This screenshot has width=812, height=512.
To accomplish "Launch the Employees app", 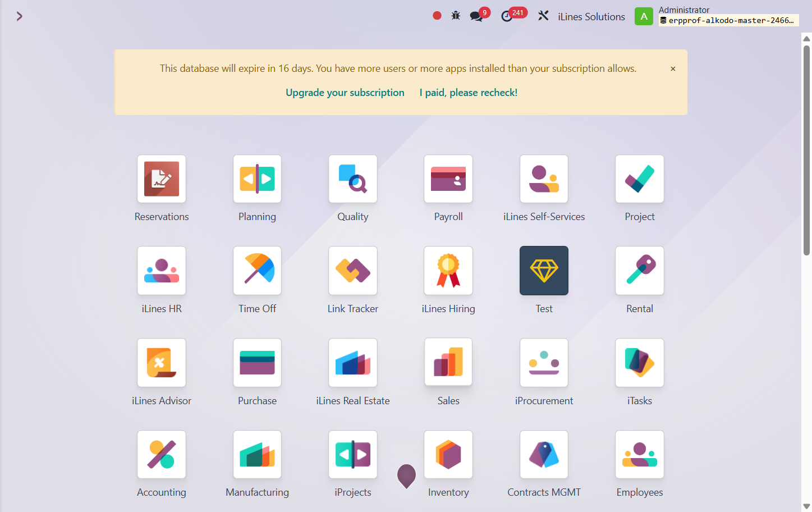I will (x=640, y=455).
